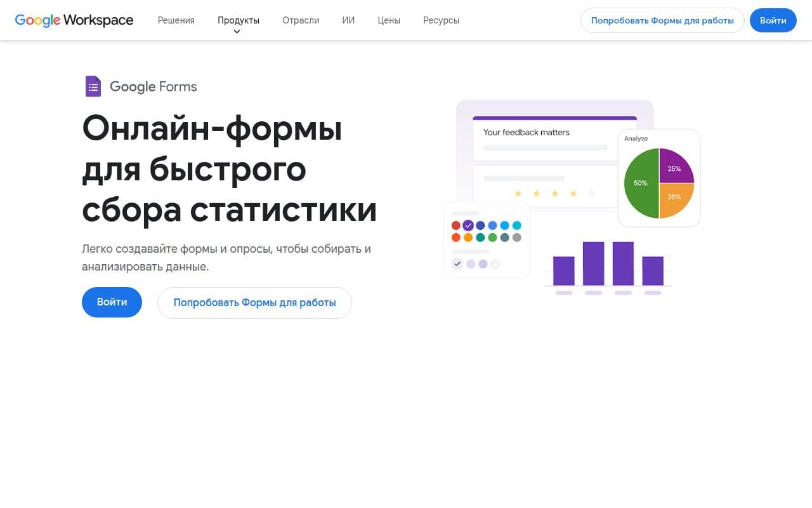
Task: Go to the ИИ section
Action: pyautogui.click(x=348, y=20)
